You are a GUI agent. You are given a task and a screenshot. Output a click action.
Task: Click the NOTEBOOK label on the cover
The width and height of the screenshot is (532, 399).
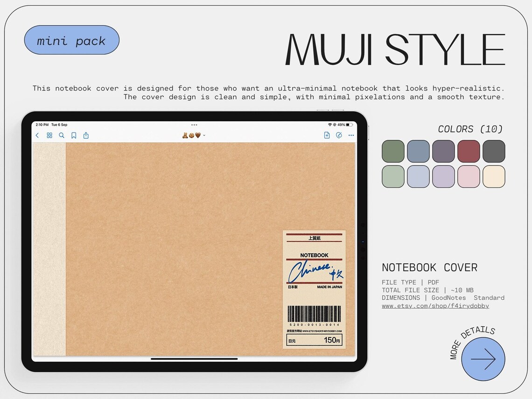coord(314,255)
